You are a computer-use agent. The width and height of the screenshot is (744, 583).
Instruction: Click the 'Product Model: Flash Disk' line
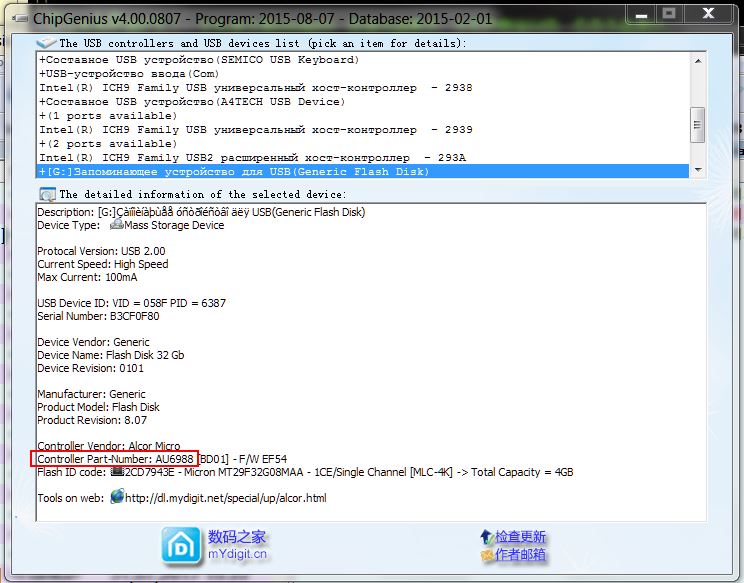[98, 407]
